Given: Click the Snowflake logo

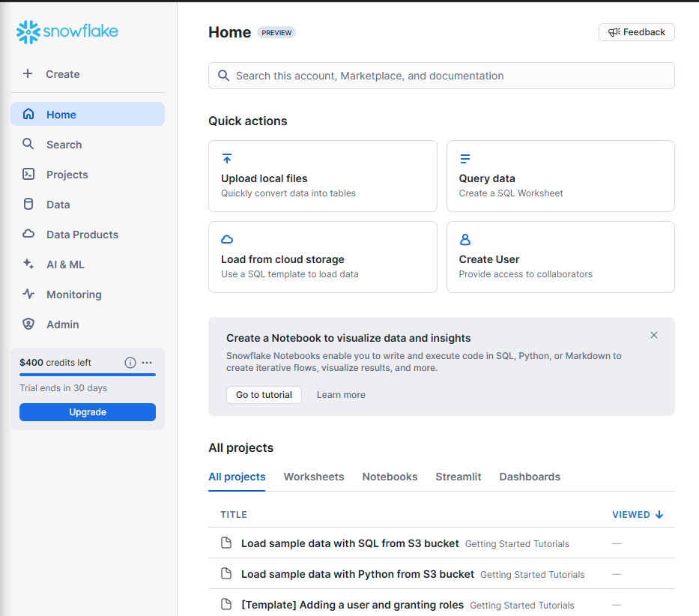Looking at the screenshot, I should (x=67, y=31).
